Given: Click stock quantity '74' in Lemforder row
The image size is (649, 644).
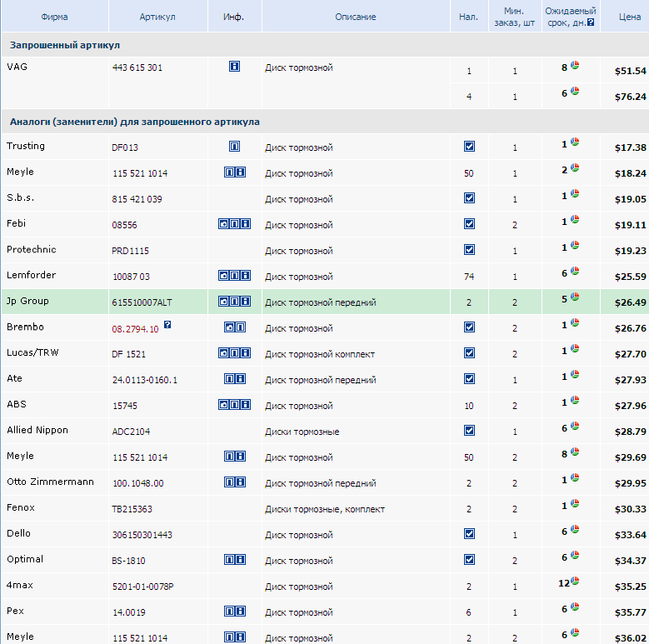Looking at the screenshot, I should coord(468,277).
